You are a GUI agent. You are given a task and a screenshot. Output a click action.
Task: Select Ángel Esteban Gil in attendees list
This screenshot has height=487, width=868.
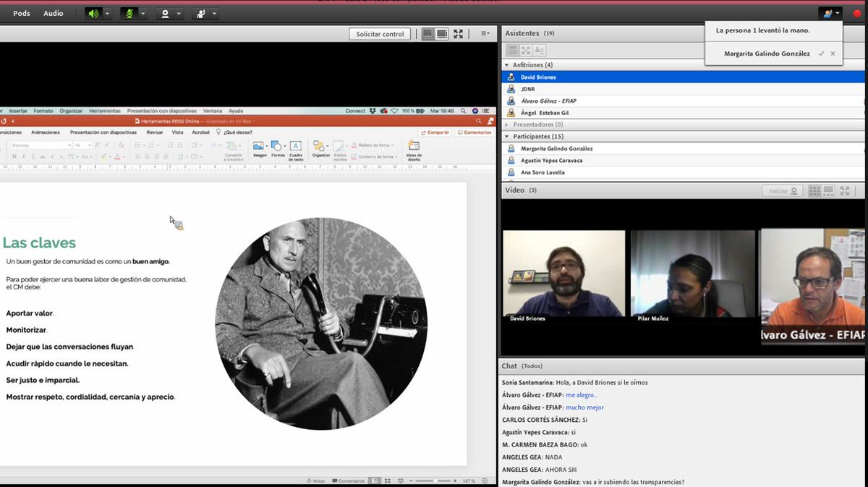[683, 113]
